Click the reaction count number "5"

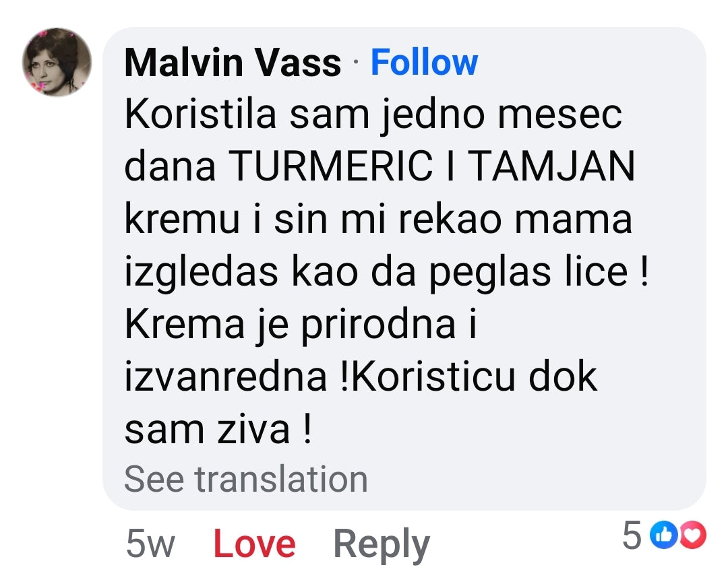click(x=632, y=534)
